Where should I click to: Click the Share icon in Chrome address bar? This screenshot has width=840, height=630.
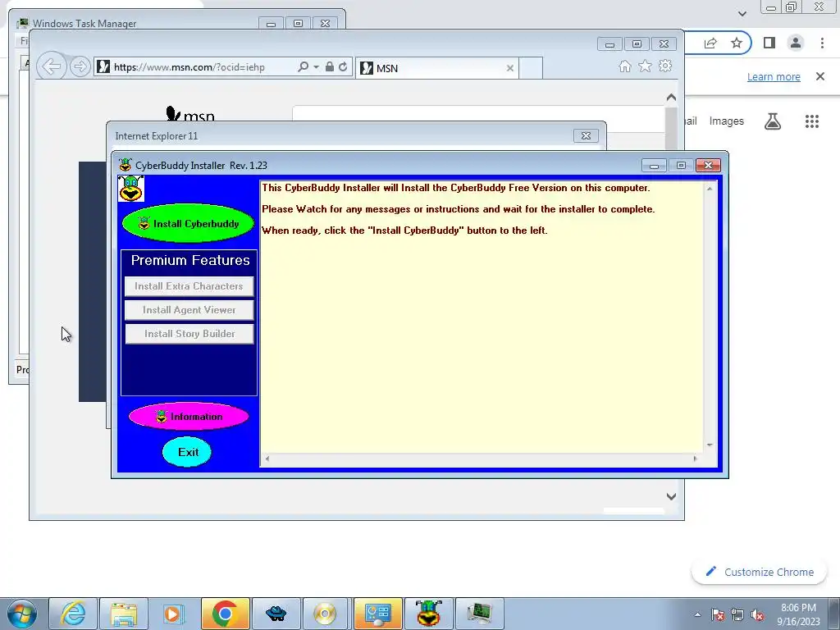point(710,43)
